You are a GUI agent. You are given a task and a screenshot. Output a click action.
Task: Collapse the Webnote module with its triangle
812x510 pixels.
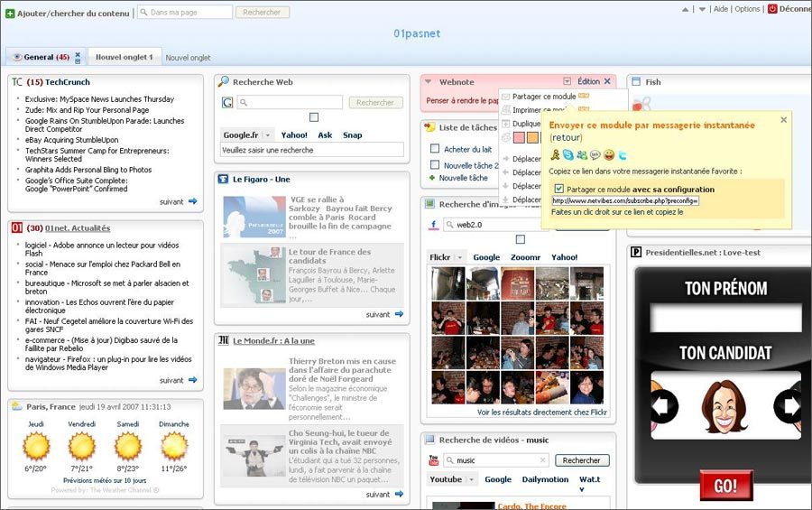pyautogui.click(x=567, y=81)
